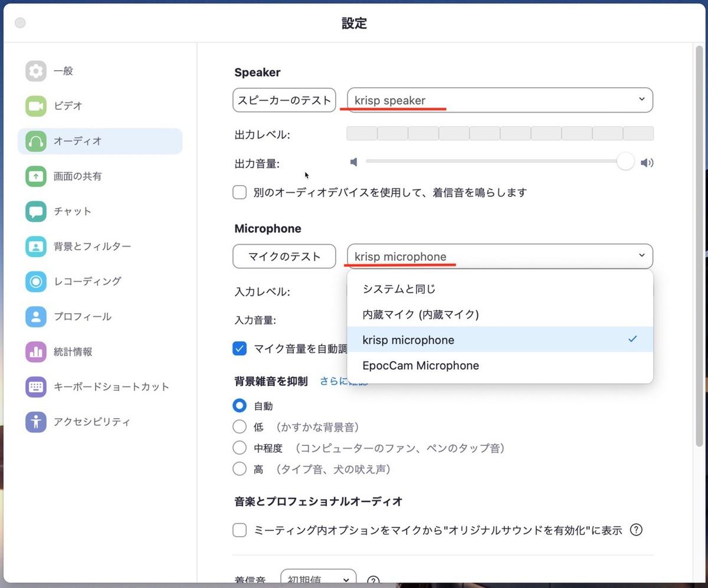Click the Statistics bar chart icon
Viewport: 708px width, 588px height.
36,352
